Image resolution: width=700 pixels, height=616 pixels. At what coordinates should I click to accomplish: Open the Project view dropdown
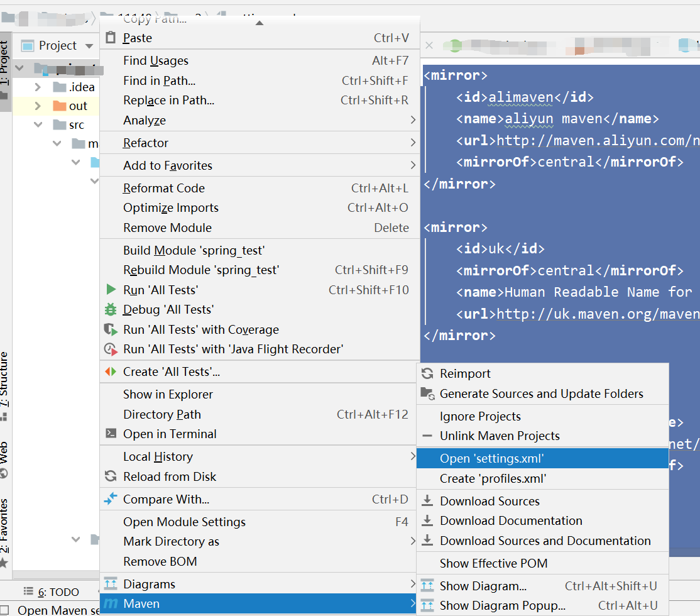pos(89,46)
